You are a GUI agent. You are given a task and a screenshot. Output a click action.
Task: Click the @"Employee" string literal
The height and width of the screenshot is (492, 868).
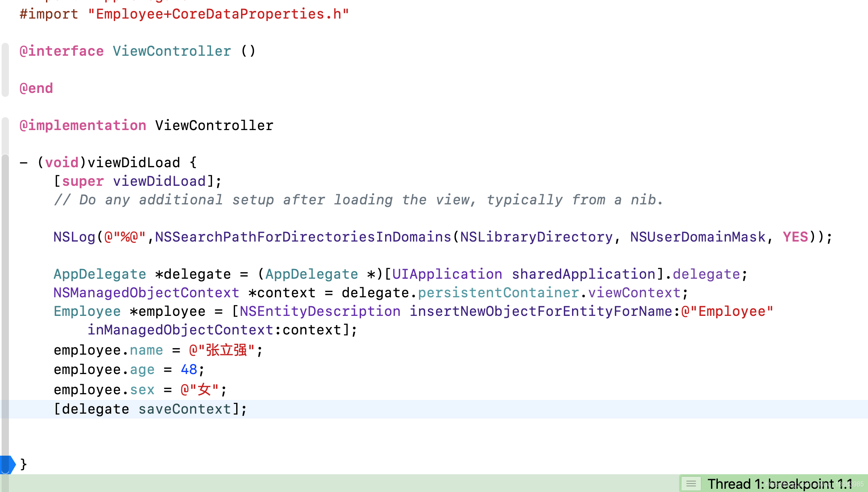727,311
